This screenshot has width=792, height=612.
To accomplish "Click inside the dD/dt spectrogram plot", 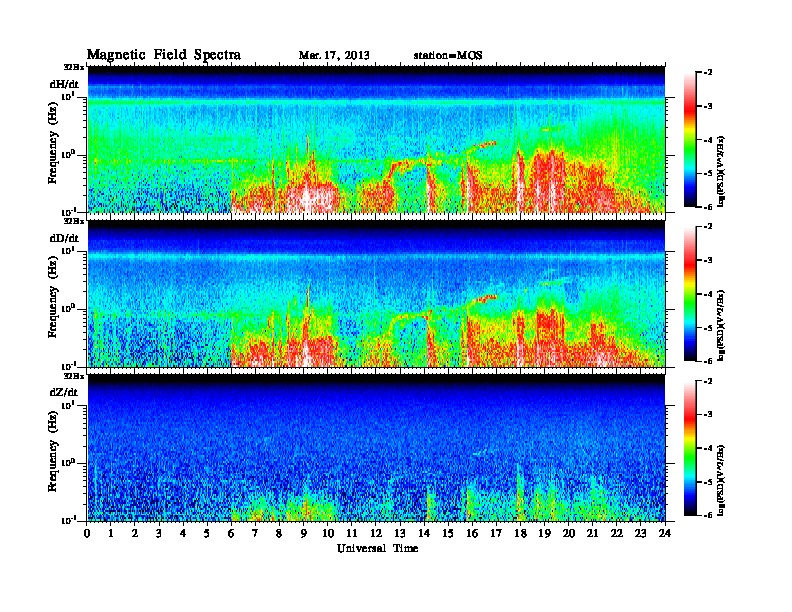I will click(376, 294).
